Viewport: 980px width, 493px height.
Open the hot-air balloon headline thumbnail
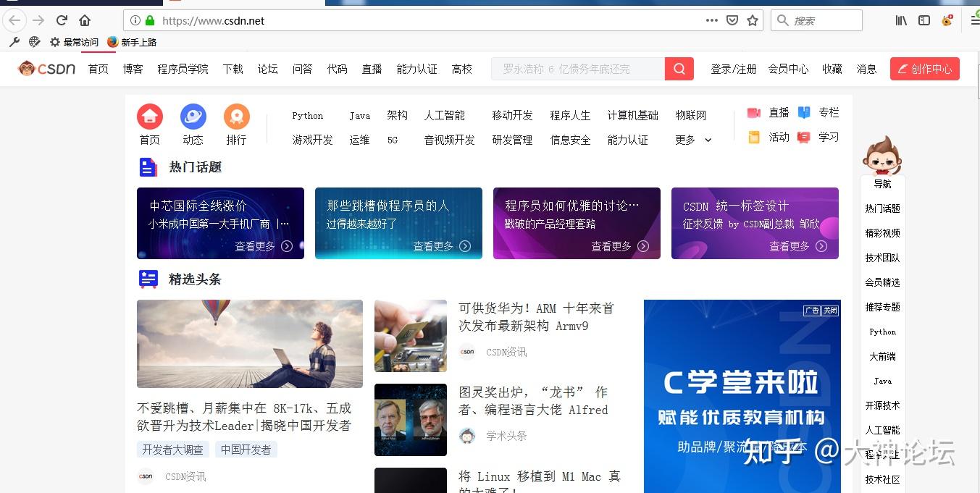coord(250,344)
